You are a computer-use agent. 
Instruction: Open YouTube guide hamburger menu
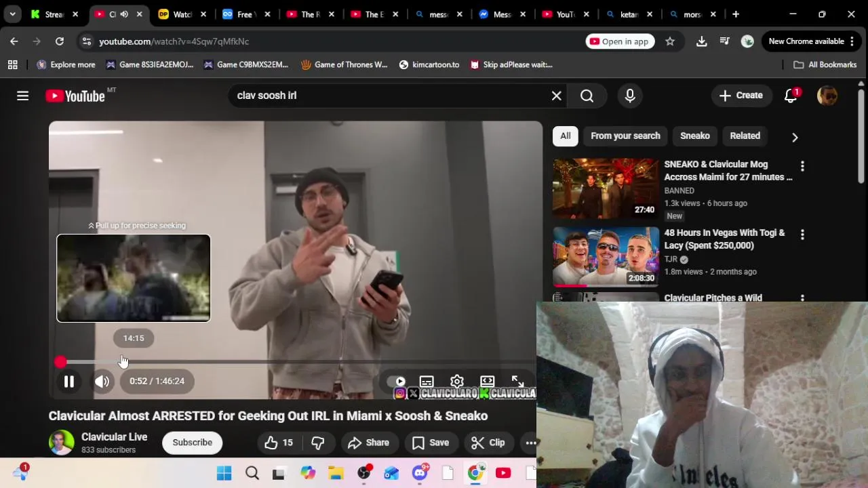(x=22, y=96)
